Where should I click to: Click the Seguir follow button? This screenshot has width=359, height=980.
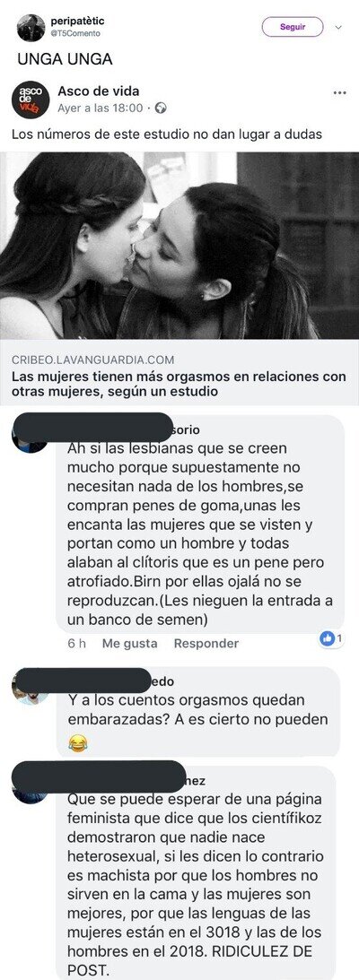[292, 27]
